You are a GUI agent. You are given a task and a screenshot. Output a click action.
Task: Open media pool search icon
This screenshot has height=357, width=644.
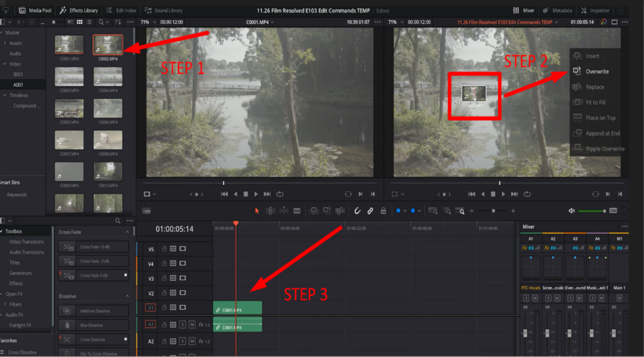pos(101,22)
